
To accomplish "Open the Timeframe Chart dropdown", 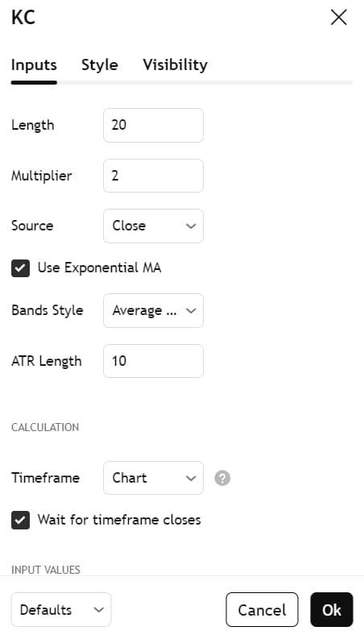I will click(153, 478).
